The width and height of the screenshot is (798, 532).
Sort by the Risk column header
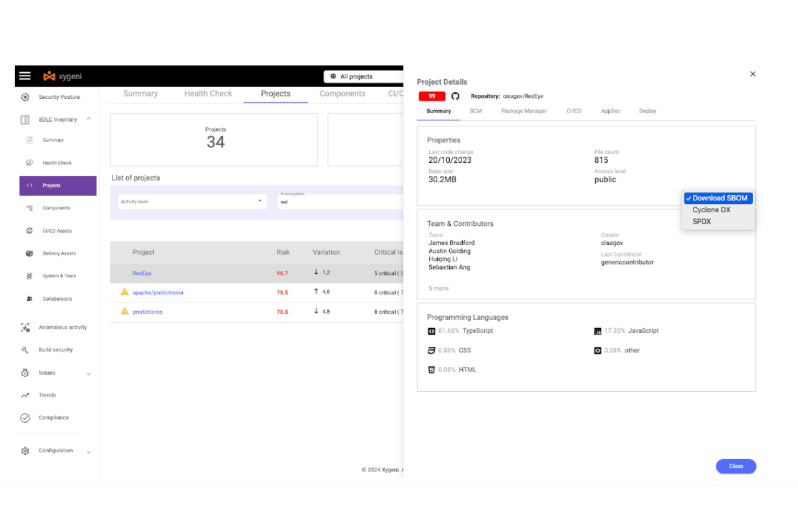283,252
